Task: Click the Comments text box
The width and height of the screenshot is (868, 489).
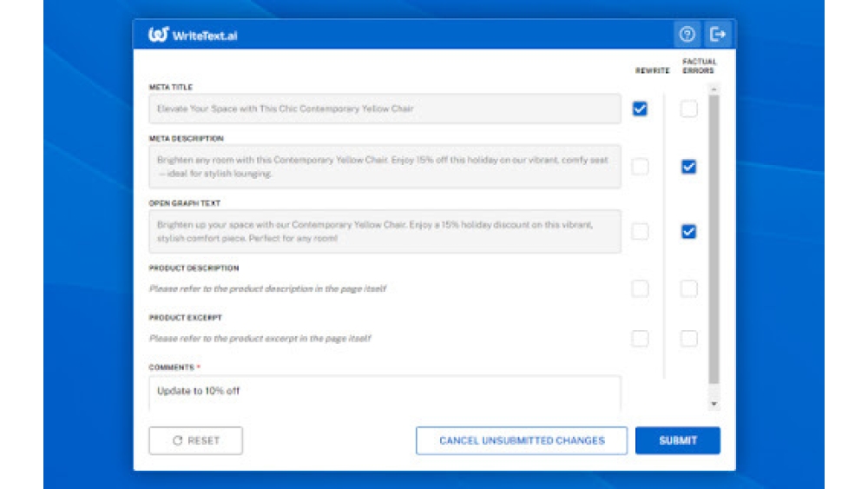Action: (385, 393)
